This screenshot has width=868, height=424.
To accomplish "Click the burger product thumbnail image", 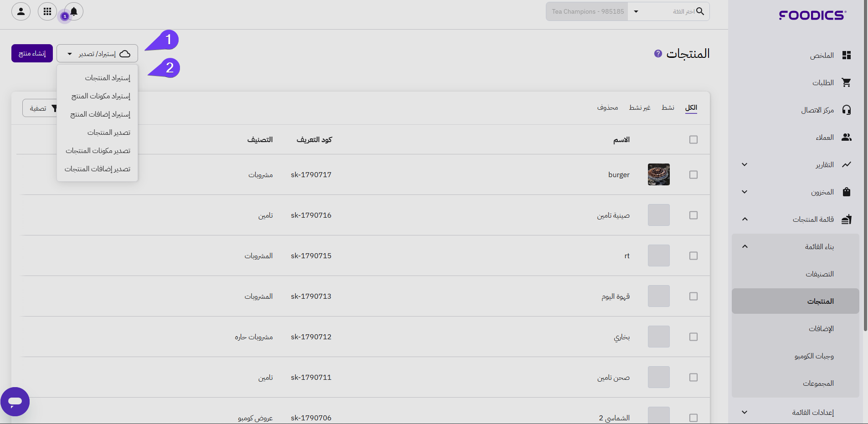I will 658,175.
